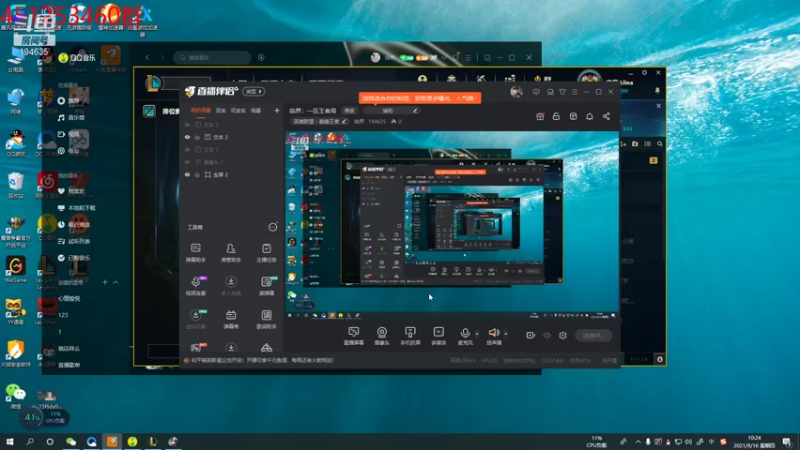Screen dimensions: 800x450
Task: Click the record video icon in bottom bar
Action: 531,335
